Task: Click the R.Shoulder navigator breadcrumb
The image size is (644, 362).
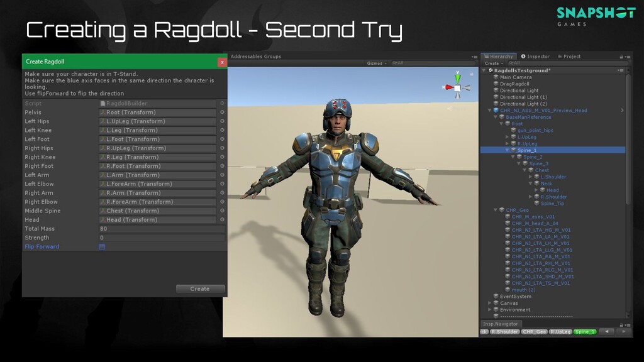Action: click(x=504, y=332)
